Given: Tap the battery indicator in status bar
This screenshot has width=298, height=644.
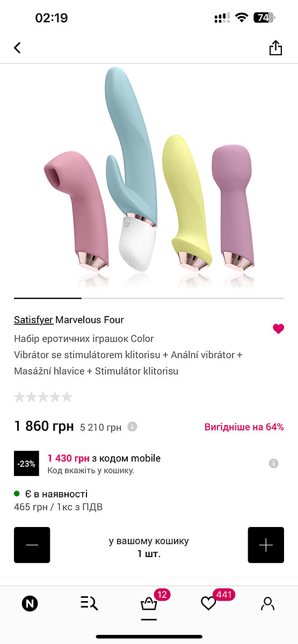Looking at the screenshot, I should point(264,18).
